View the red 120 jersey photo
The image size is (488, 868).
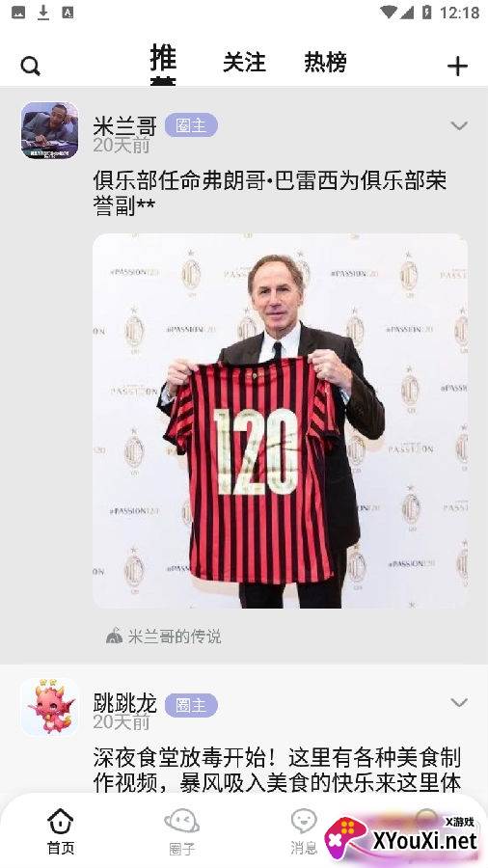point(280,420)
